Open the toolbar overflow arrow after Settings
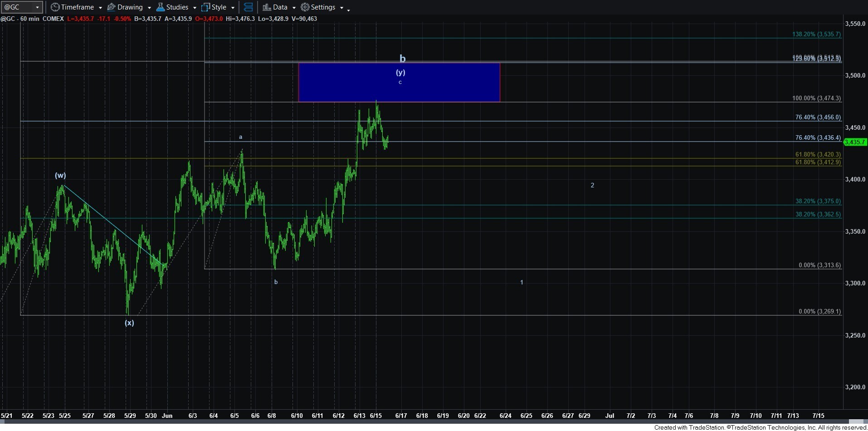868x431 pixels. coord(348,9)
